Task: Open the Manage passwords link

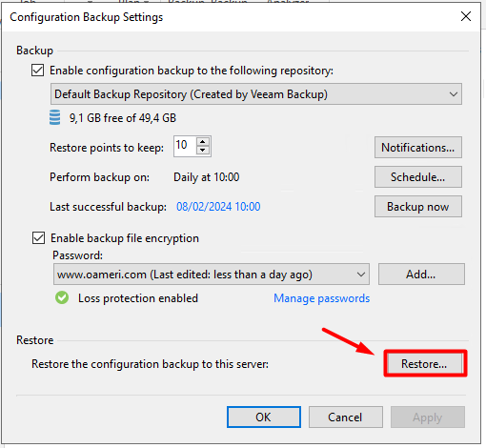Action: click(x=322, y=298)
